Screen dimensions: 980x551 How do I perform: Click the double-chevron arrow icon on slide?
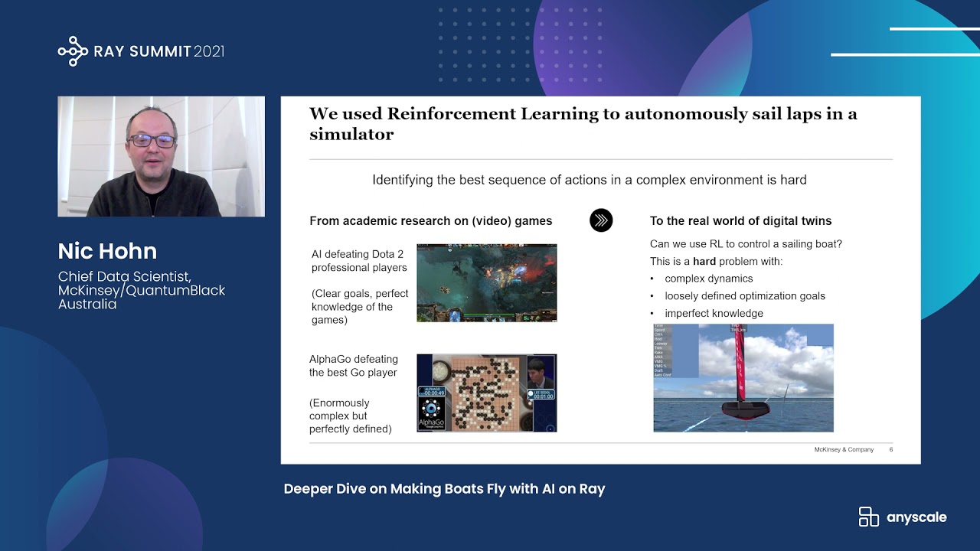601,220
